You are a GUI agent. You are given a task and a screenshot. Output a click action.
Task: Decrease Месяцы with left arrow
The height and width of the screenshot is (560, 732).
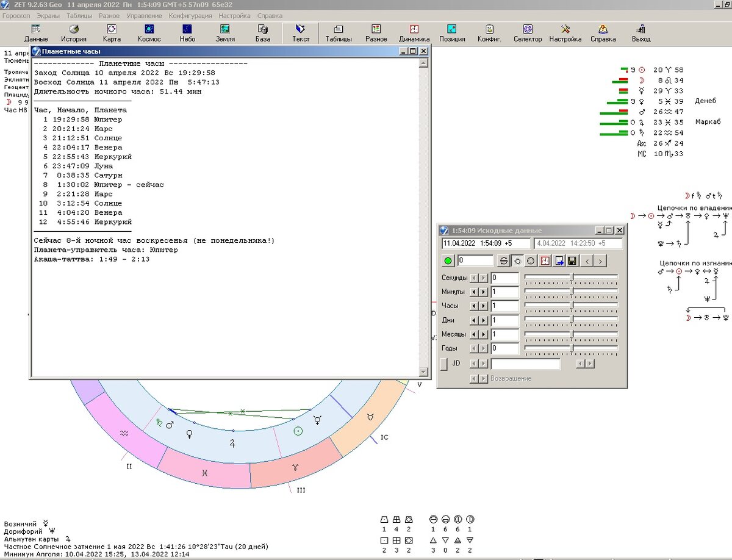(x=474, y=334)
